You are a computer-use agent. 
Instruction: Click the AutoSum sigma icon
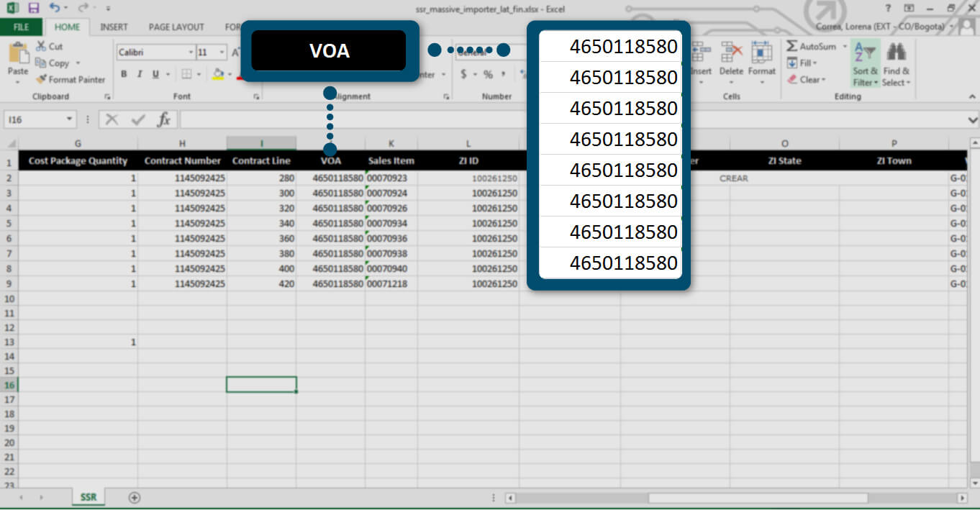coord(792,46)
